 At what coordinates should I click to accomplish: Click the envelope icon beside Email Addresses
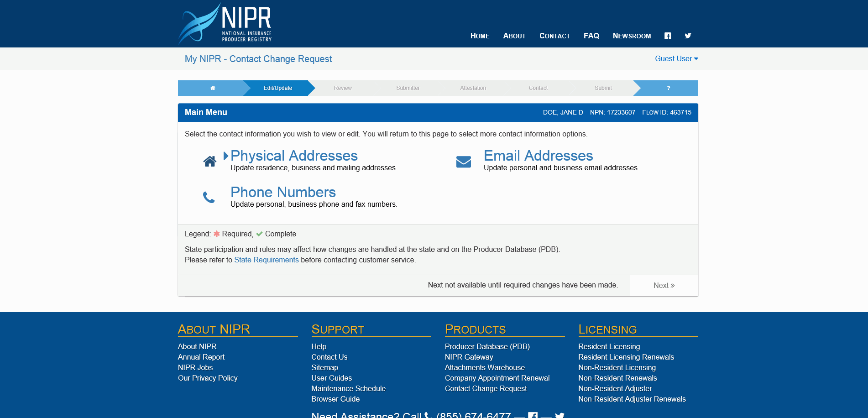tap(464, 162)
